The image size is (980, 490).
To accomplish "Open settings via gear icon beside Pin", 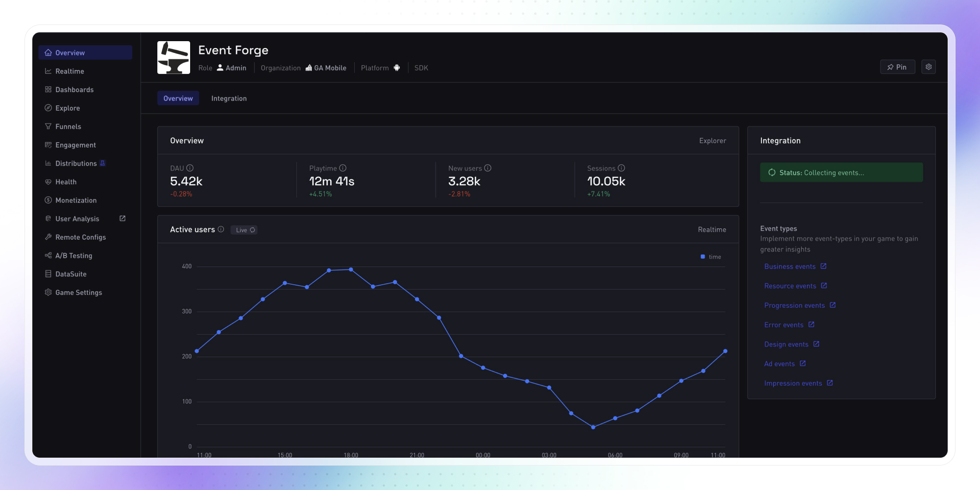I will point(929,67).
